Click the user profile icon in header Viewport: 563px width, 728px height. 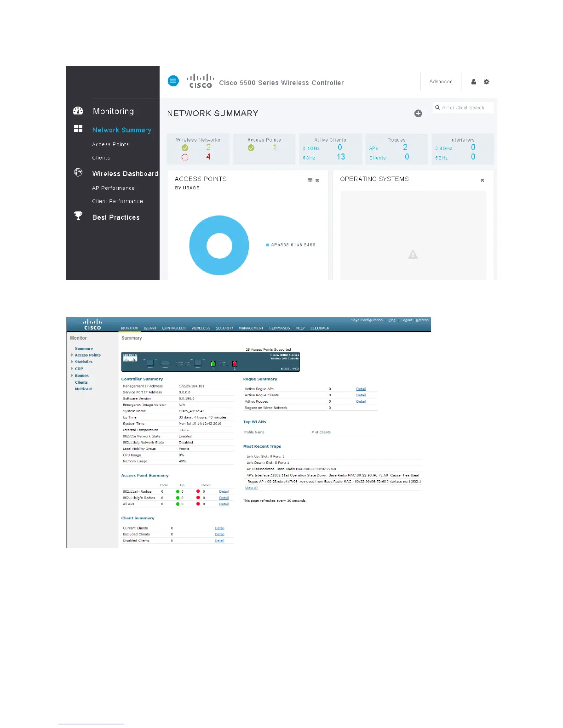474,82
